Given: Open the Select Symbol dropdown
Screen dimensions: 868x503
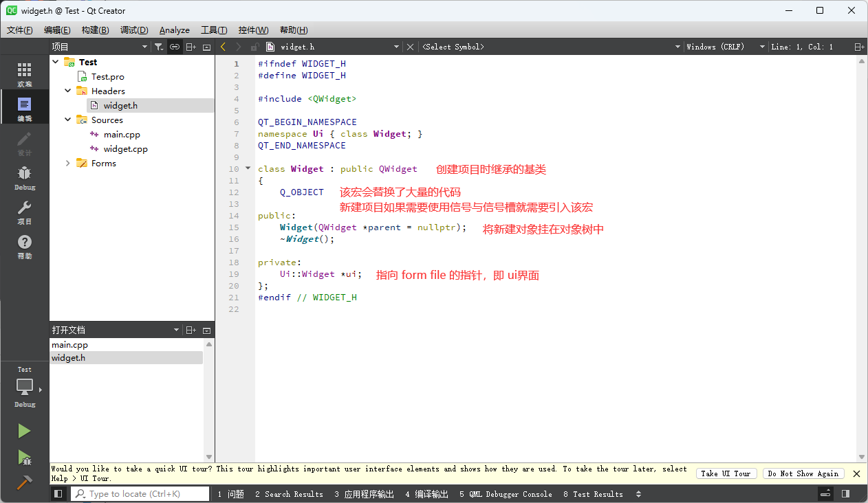Looking at the screenshot, I should [x=551, y=47].
